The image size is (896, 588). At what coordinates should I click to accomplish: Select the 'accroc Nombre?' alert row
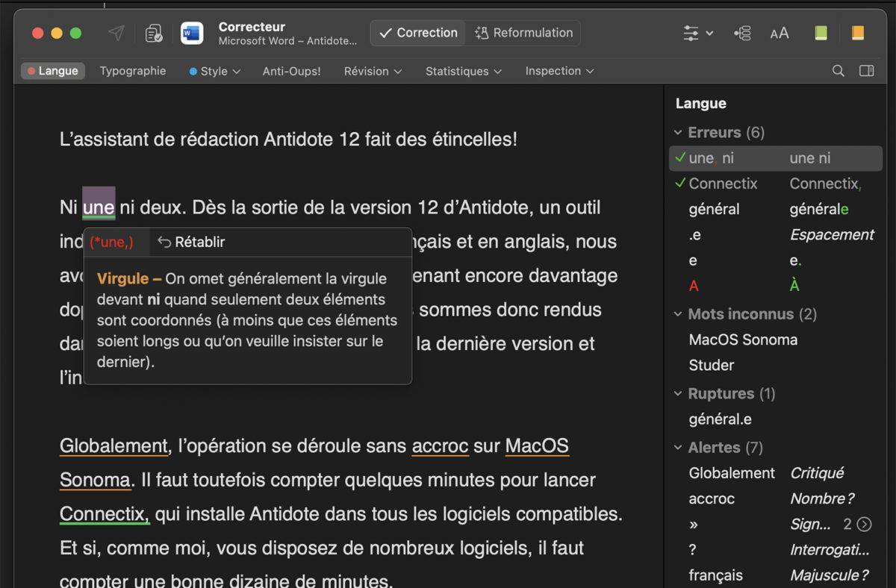click(776, 498)
